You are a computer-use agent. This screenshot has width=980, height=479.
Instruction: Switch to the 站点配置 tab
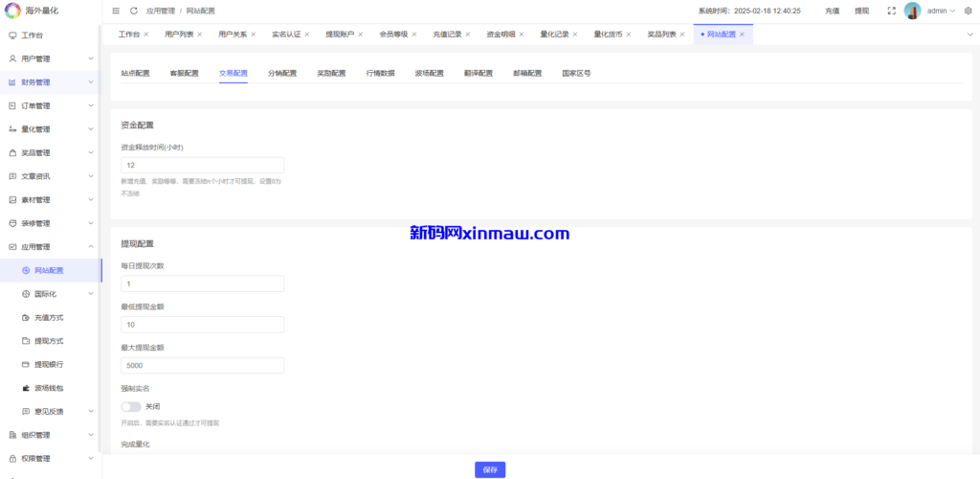coord(136,73)
